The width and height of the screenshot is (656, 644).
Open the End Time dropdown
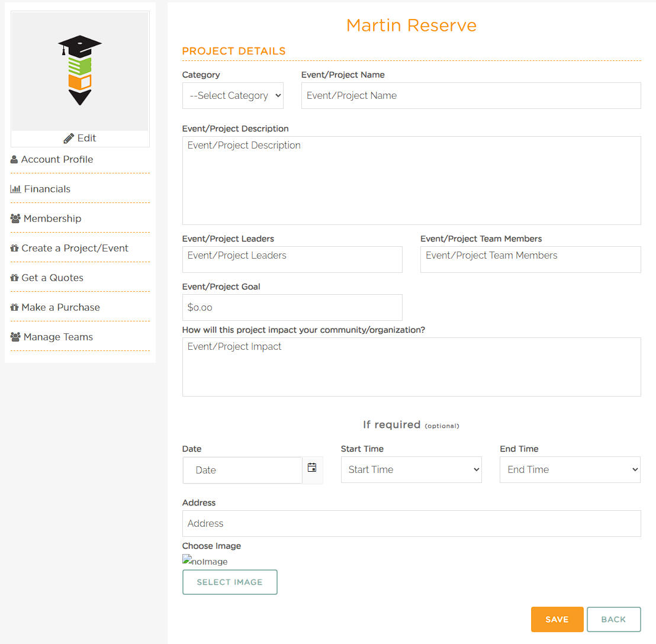tap(570, 469)
